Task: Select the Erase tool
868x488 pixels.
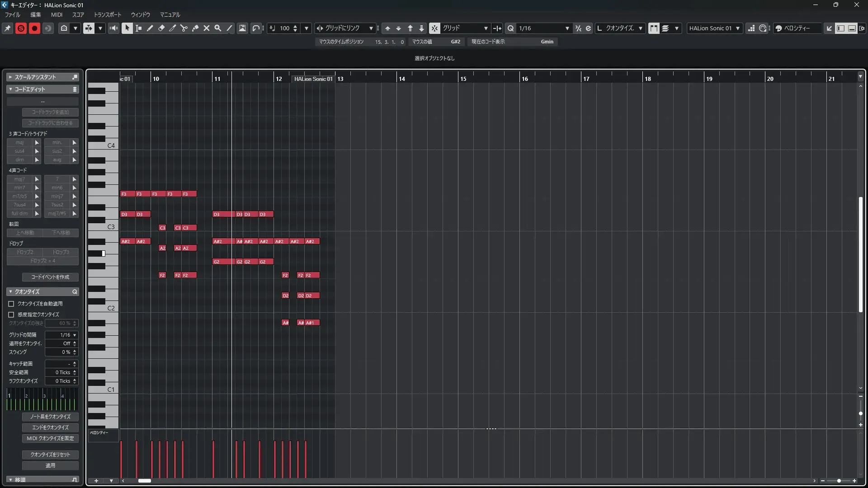Action: pos(161,28)
